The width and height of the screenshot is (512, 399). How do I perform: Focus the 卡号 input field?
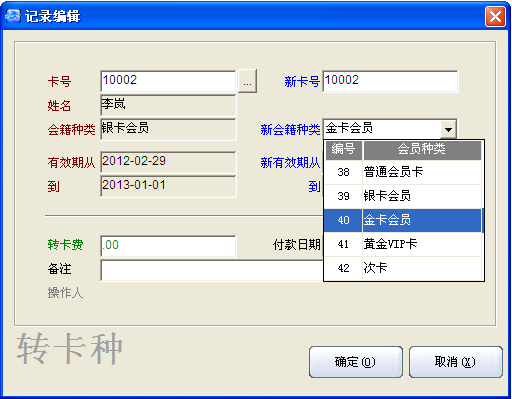[168, 81]
